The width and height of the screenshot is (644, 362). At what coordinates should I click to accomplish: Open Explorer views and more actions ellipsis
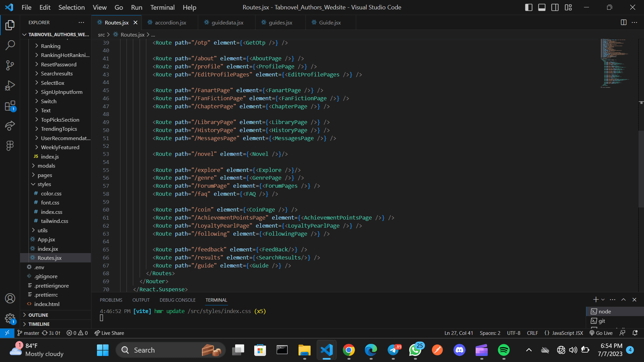click(x=82, y=22)
